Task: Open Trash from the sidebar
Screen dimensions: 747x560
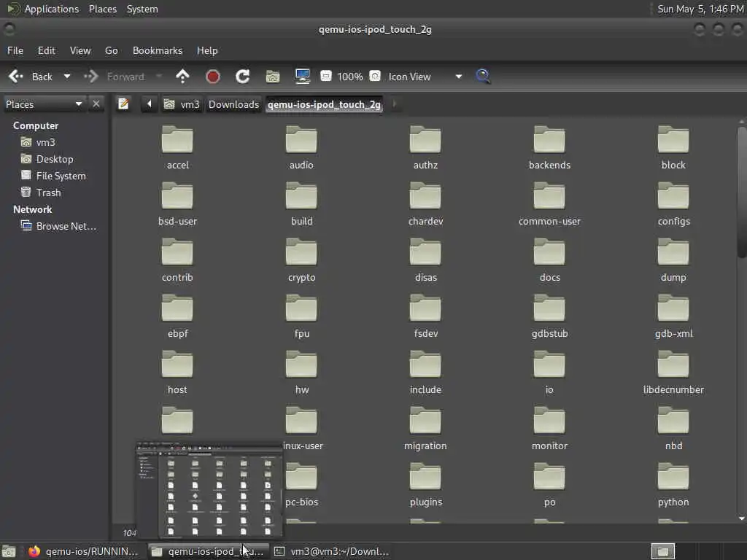Action: click(x=41, y=192)
